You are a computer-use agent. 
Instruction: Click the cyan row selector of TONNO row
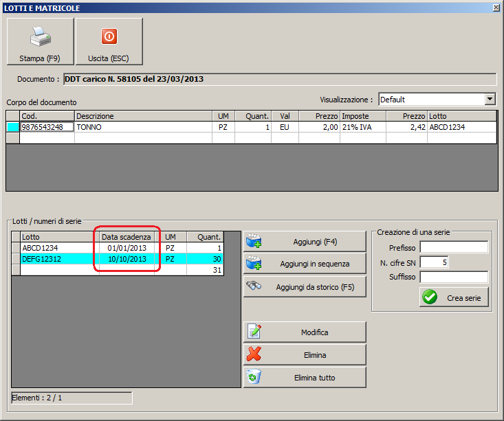tap(13, 127)
